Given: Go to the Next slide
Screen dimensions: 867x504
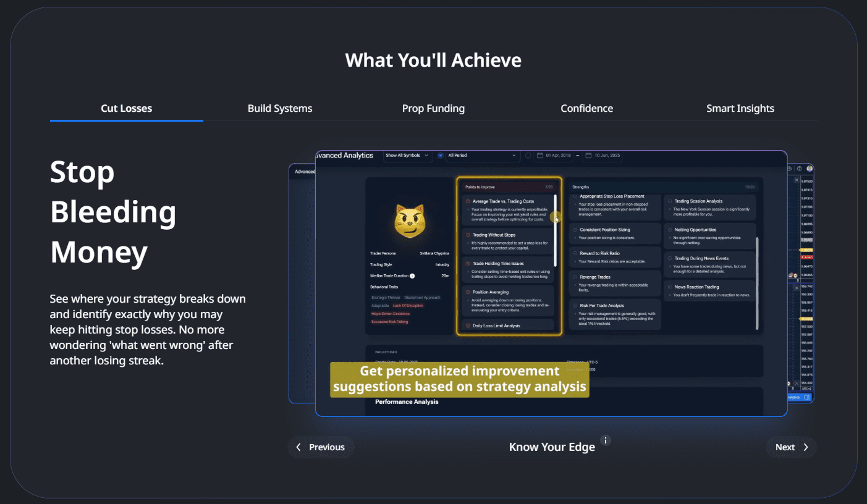Looking at the screenshot, I should coord(791,447).
